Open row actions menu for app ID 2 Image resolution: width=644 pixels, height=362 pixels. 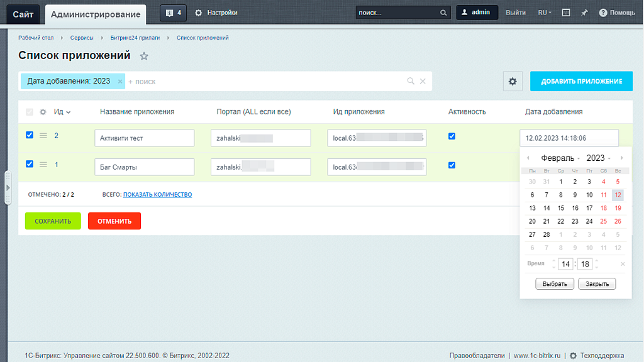point(43,135)
